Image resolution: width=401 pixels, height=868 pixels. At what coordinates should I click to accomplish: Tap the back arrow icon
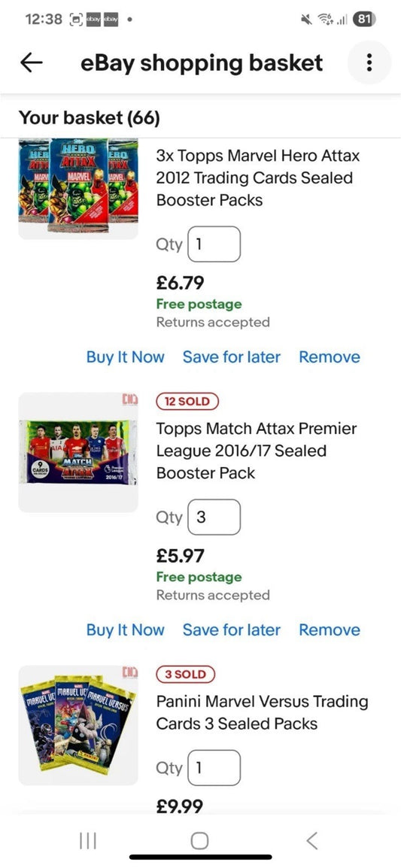click(32, 62)
